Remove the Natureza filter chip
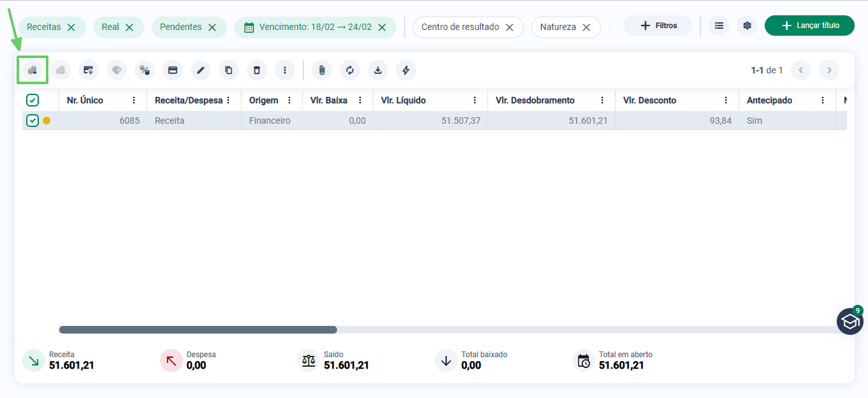Image resolution: width=868 pixels, height=398 pixels. pos(586,27)
